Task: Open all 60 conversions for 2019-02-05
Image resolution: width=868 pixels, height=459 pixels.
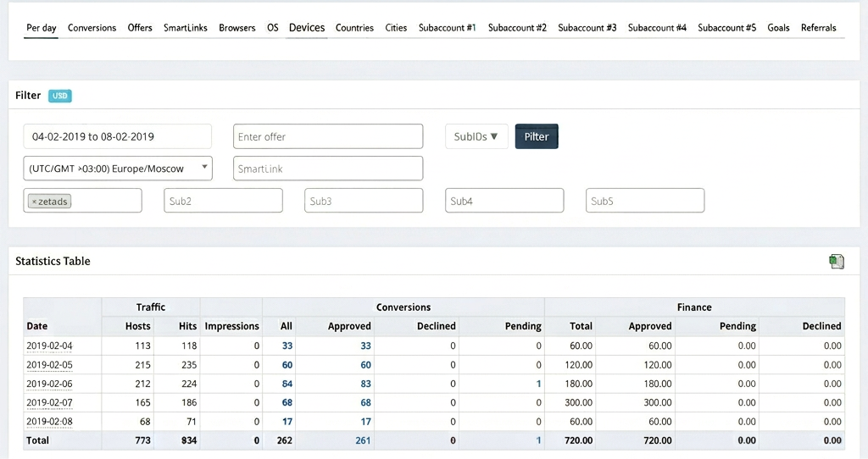Action: point(287,365)
